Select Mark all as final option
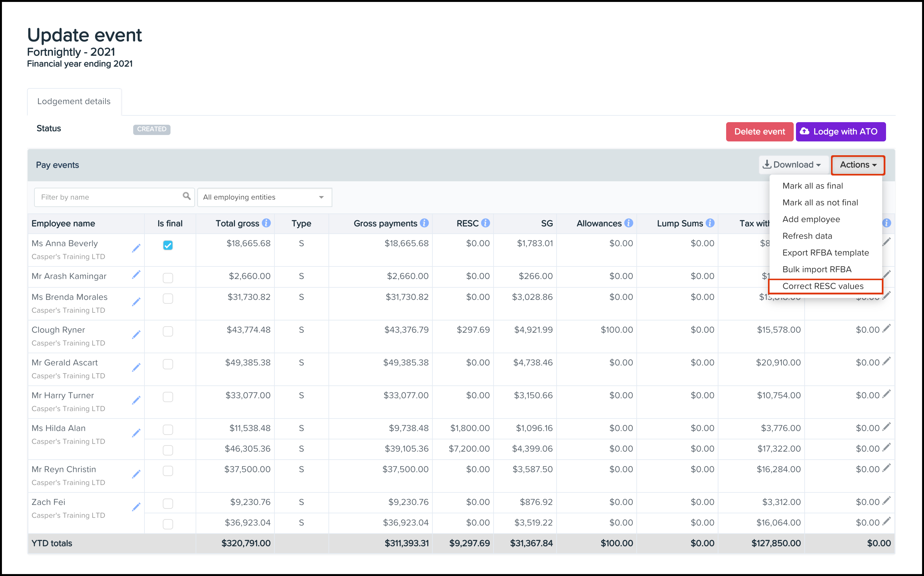 click(812, 186)
